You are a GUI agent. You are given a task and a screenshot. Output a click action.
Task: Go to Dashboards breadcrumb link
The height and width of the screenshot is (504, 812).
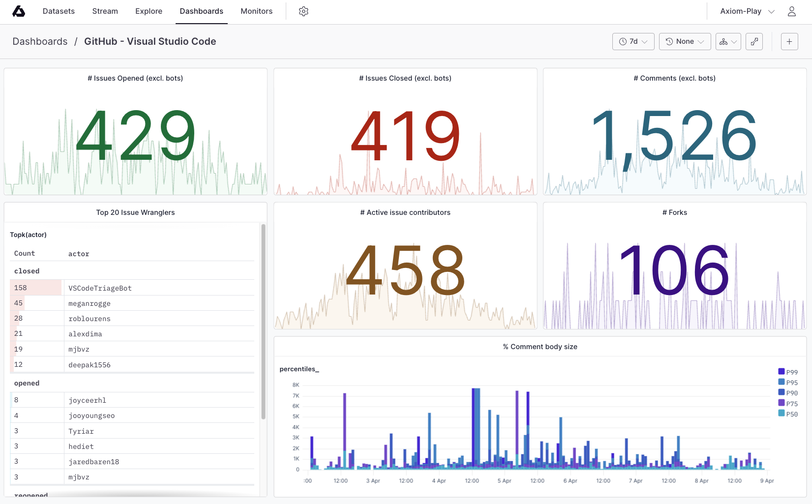click(40, 42)
